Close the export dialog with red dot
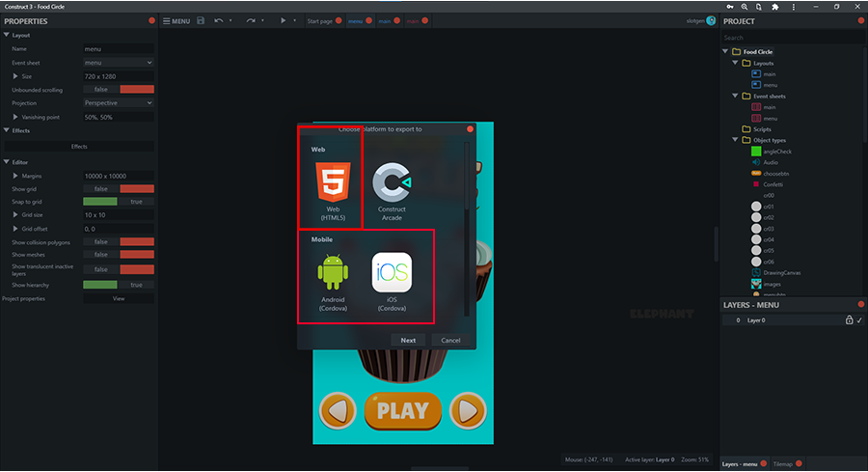 tap(470, 129)
